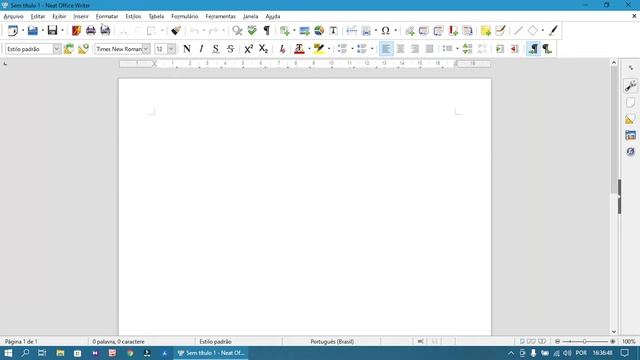Align paragraph left

[386, 49]
